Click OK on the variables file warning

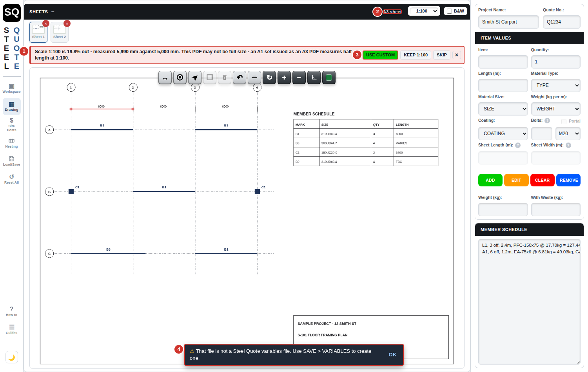tap(392, 355)
